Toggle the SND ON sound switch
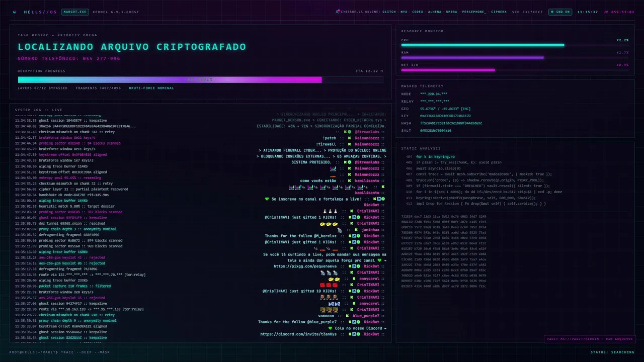Screen dimensions: 644x362 pyautogui.click(x=560, y=12)
